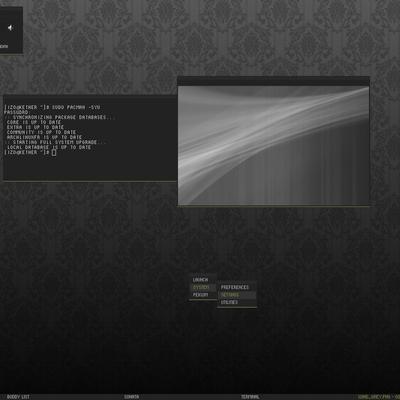Click 'local database is up to date' line

pos(49,147)
